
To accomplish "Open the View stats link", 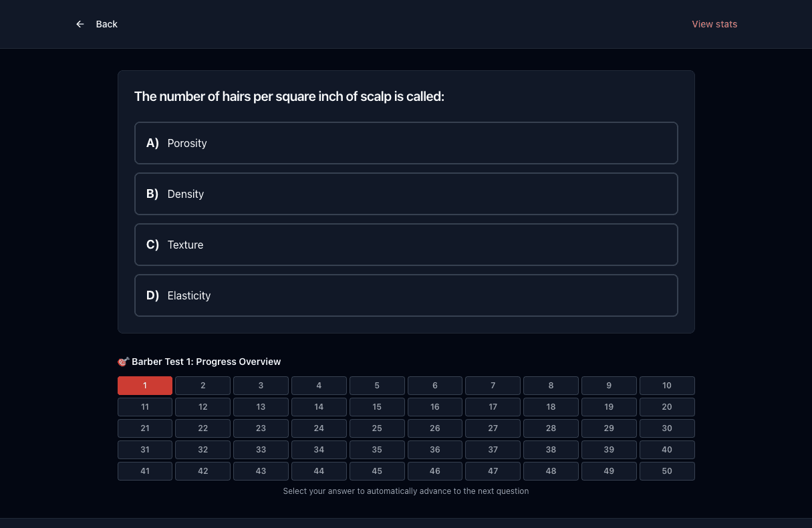I will pos(714,24).
